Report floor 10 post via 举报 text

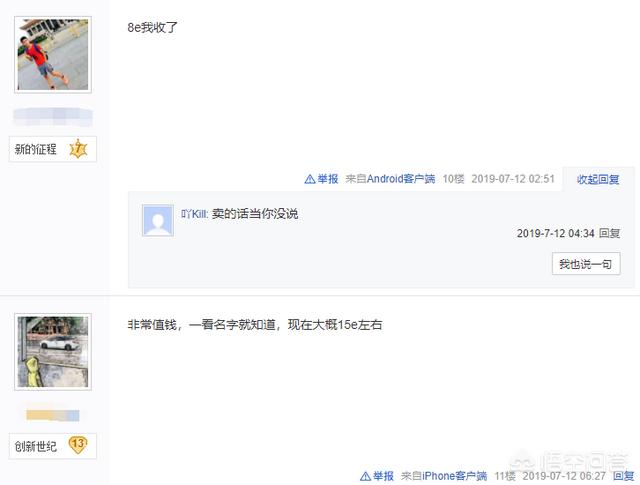[328, 179]
